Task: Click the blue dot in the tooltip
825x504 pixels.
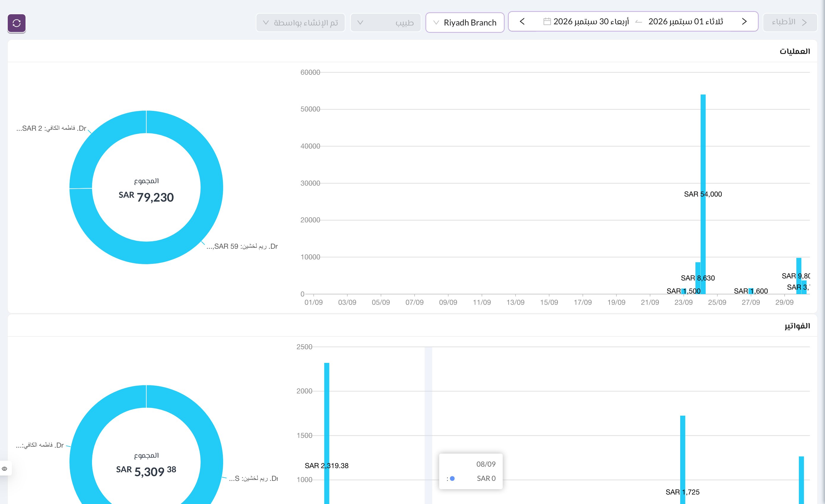Action: tap(452, 479)
